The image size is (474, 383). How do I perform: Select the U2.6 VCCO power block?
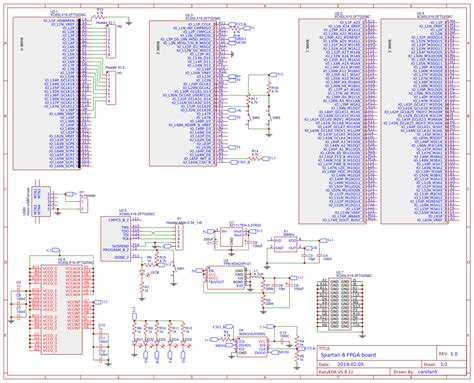pyautogui.click(x=62, y=309)
